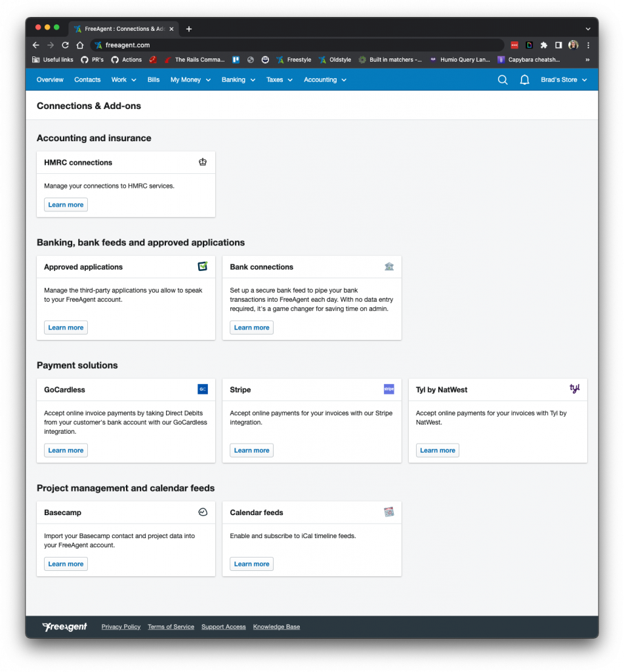Click the GoCardless logo icon
This screenshot has width=624, height=672.
(203, 388)
